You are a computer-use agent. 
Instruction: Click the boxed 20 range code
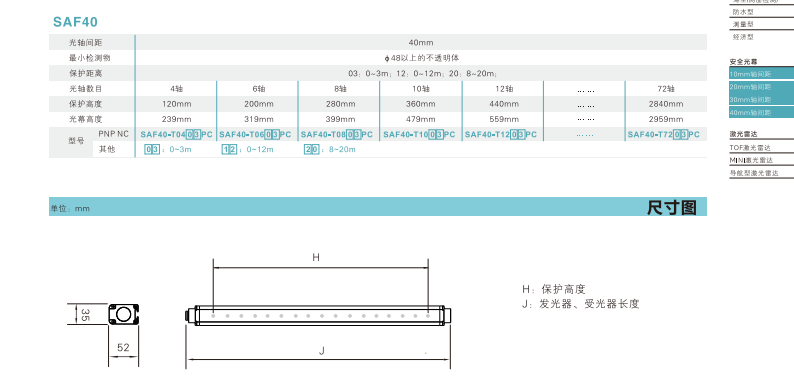coord(311,149)
